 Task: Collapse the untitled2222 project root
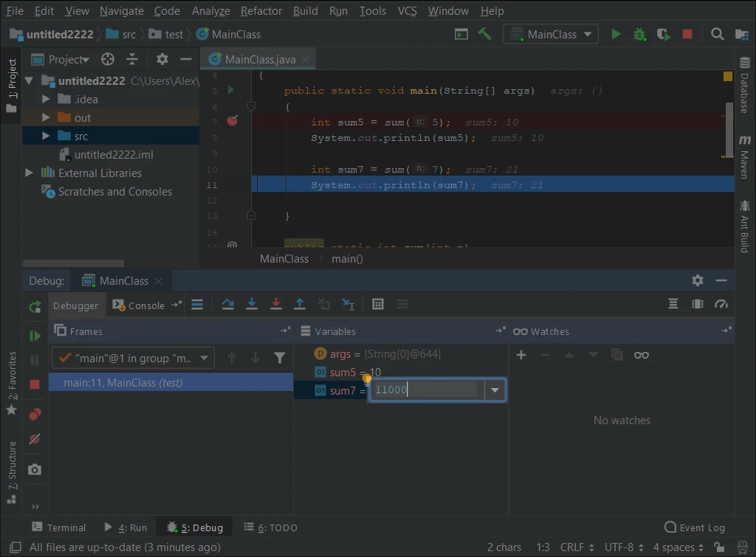29,80
